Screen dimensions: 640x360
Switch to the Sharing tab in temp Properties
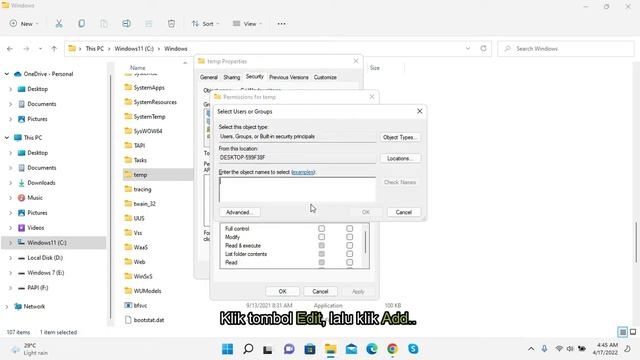click(231, 77)
